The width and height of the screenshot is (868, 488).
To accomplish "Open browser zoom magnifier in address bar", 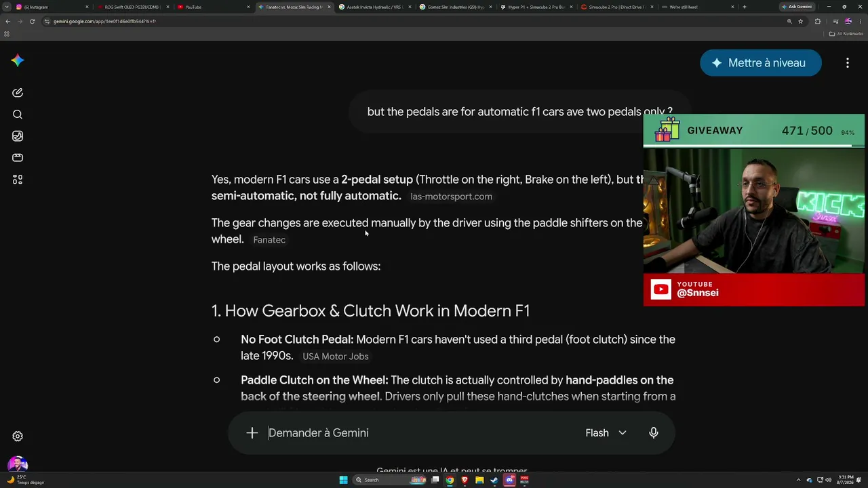I will [x=789, y=21].
